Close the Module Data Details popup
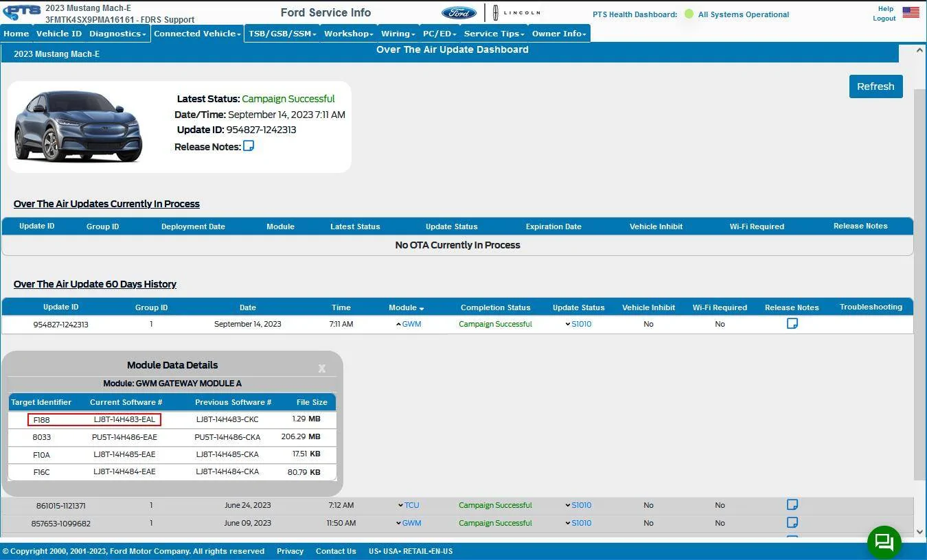 pos(321,369)
